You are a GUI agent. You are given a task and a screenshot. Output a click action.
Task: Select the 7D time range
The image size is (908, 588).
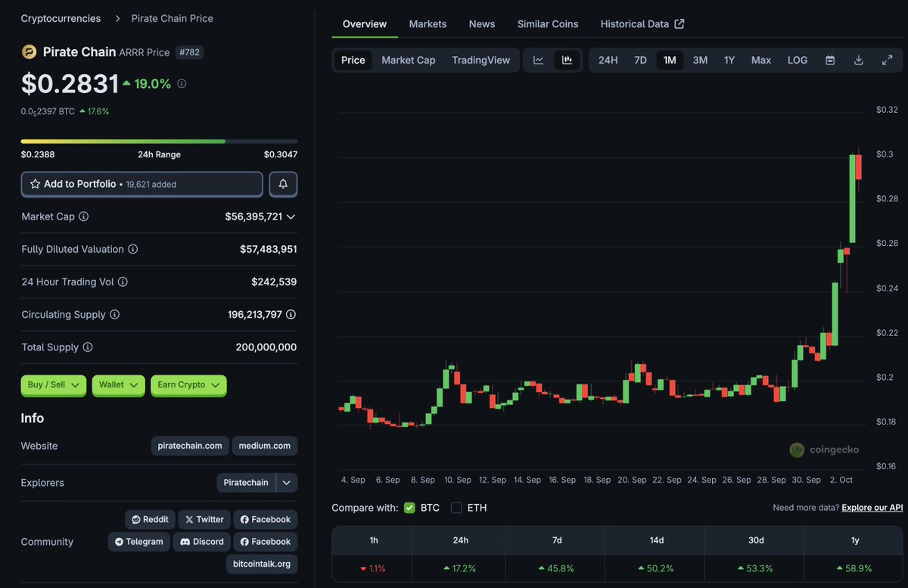(x=640, y=61)
